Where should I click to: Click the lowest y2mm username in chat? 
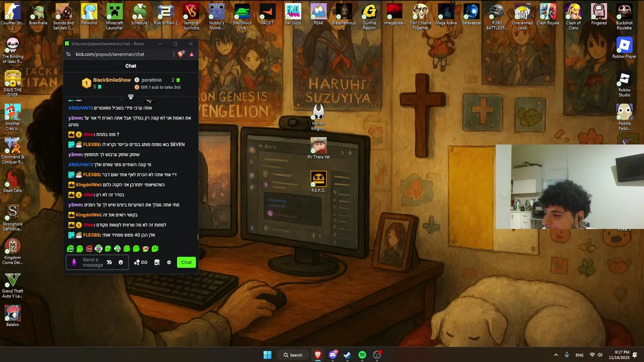coord(75,205)
